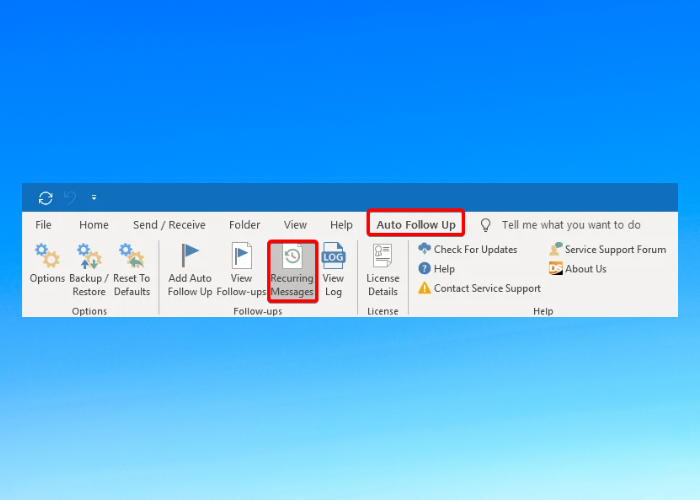The width and height of the screenshot is (700, 500).
Task: Open License Details
Action: click(x=383, y=270)
